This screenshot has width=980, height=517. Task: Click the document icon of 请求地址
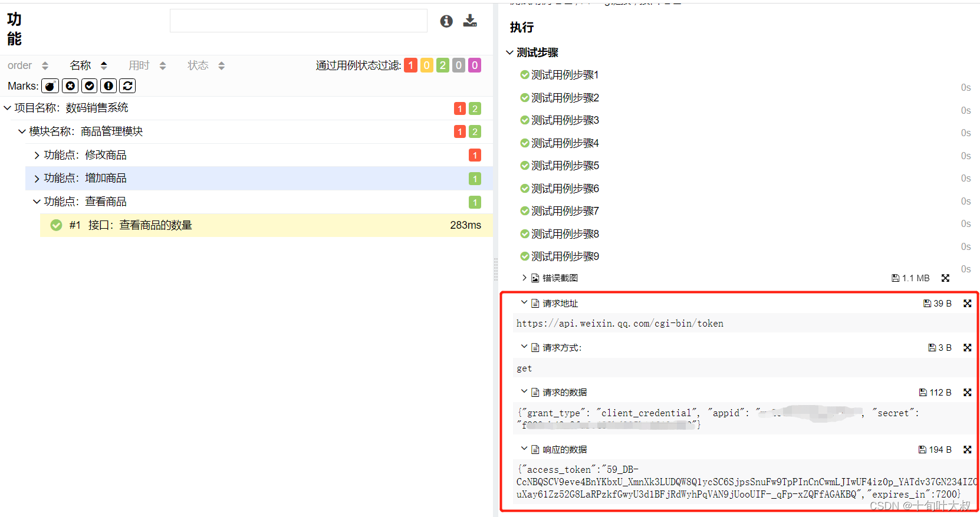click(535, 304)
